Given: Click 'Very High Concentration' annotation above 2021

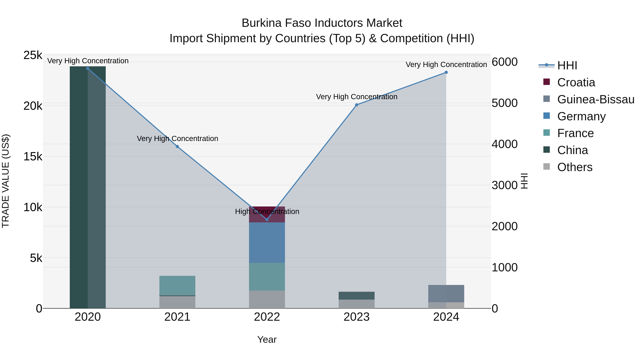Looking at the screenshot, I should tap(177, 139).
